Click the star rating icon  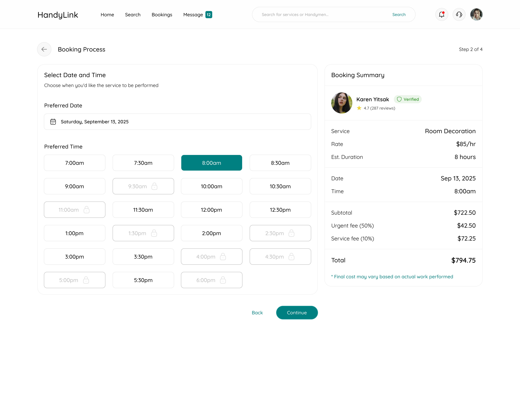(359, 108)
